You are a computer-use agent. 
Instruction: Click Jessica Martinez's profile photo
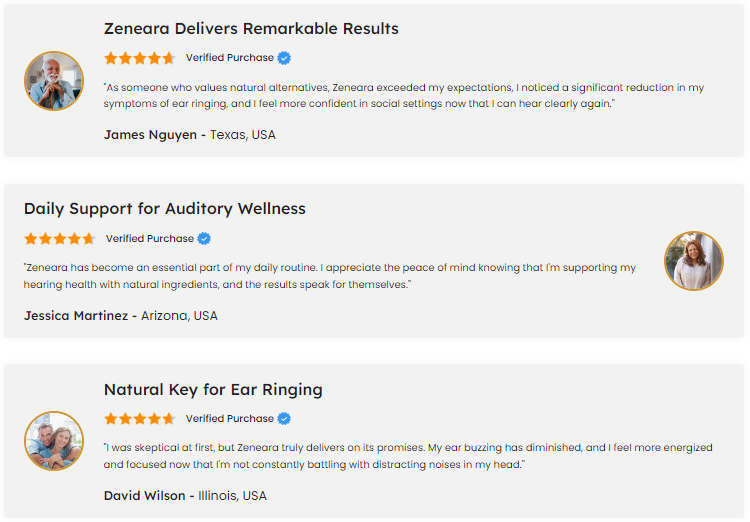coord(694,262)
